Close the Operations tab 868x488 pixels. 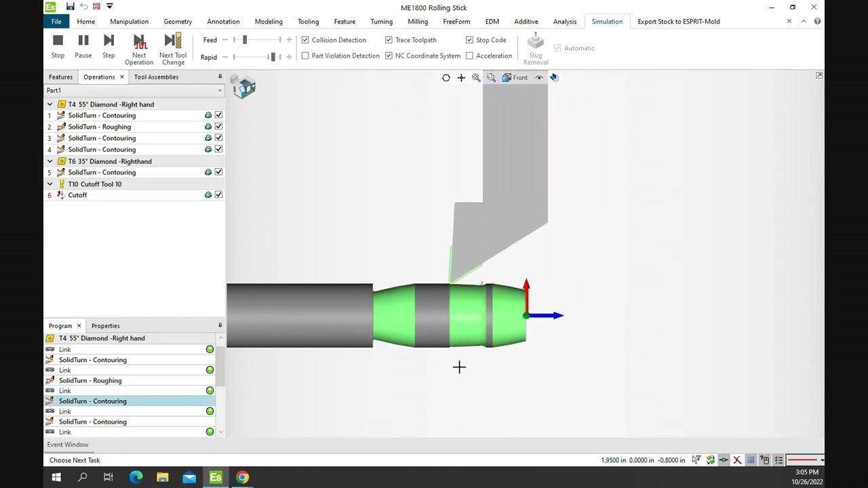point(122,77)
